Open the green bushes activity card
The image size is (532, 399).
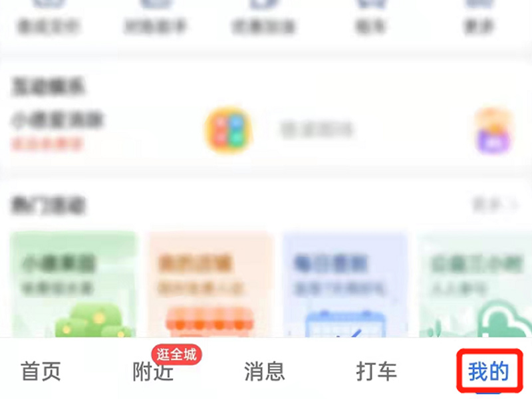(73, 285)
